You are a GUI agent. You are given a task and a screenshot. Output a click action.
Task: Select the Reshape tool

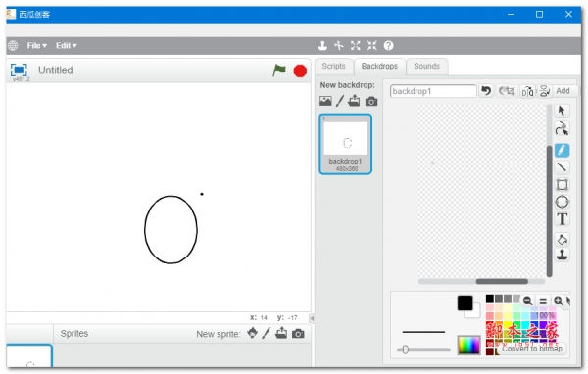point(562,128)
